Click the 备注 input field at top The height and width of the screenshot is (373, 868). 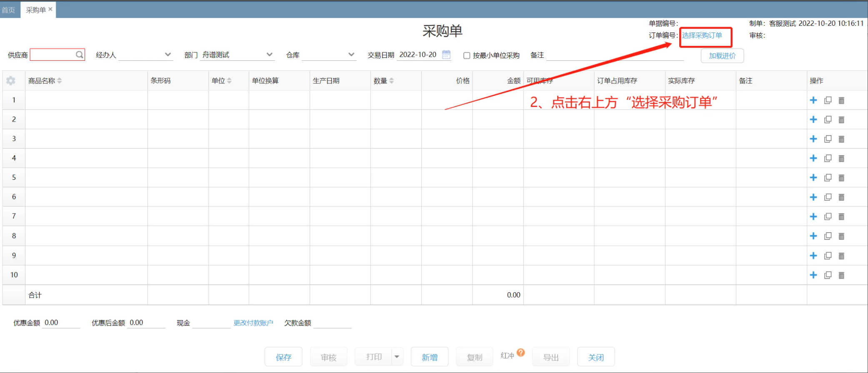pyautogui.click(x=615, y=55)
